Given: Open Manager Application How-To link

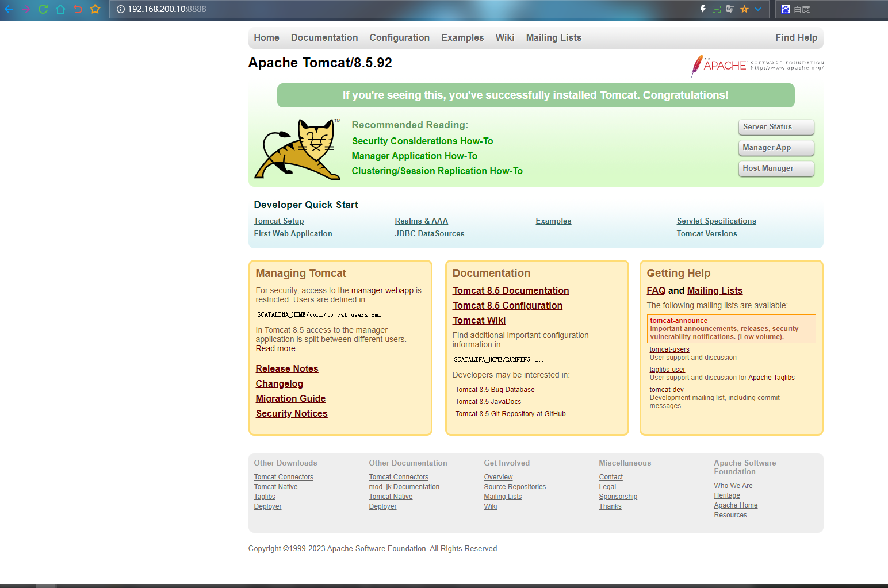Looking at the screenshot, I should (415, 156).
